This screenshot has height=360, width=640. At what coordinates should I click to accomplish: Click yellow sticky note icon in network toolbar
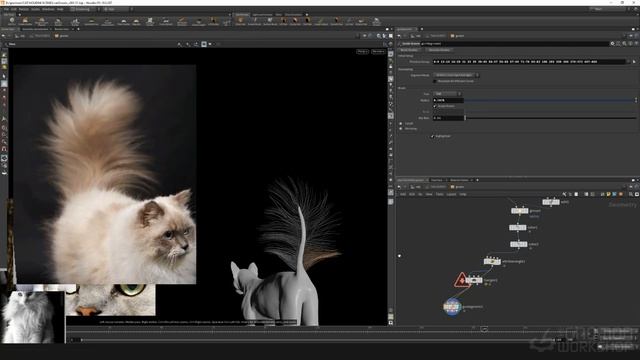click(608, 194)
